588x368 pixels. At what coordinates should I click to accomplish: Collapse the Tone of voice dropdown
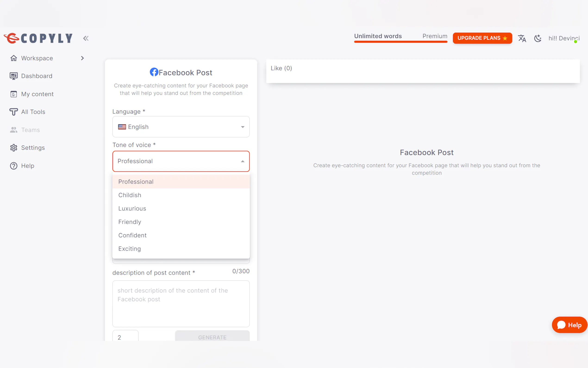pos(242,161)
